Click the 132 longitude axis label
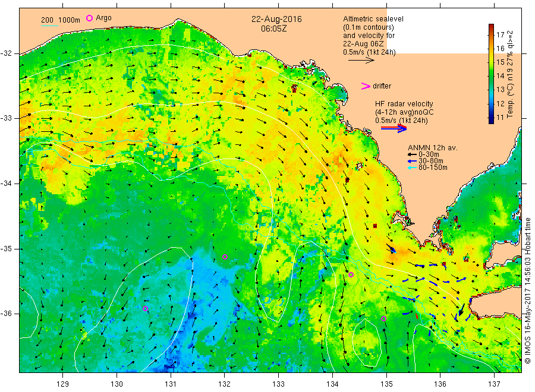The height and width of the screenshot is (392, 535). point(225,384)
